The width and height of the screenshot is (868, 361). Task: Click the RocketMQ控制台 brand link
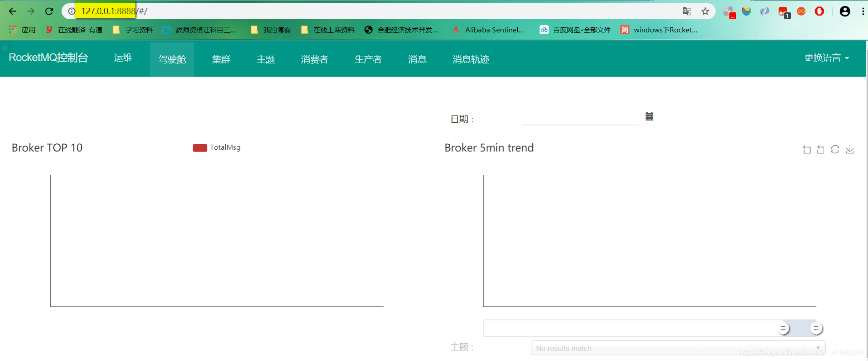click(x=48, y=58)
